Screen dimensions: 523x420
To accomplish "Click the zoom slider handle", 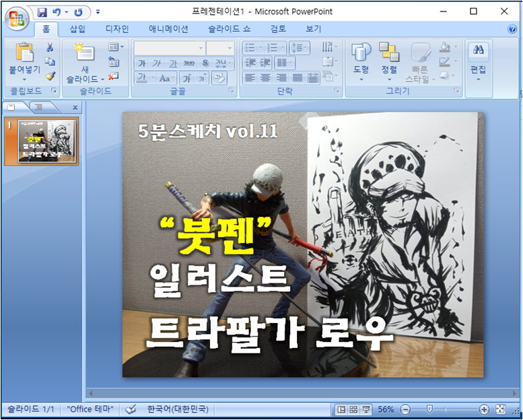I will coord(429,409).
